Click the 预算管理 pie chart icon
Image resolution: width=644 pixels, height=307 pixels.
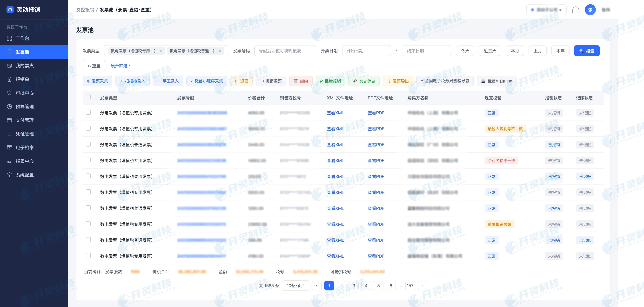tap(9, 106)
